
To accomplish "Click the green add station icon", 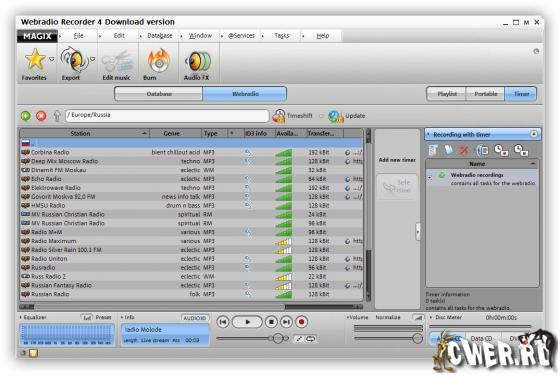I will point(25,116).
